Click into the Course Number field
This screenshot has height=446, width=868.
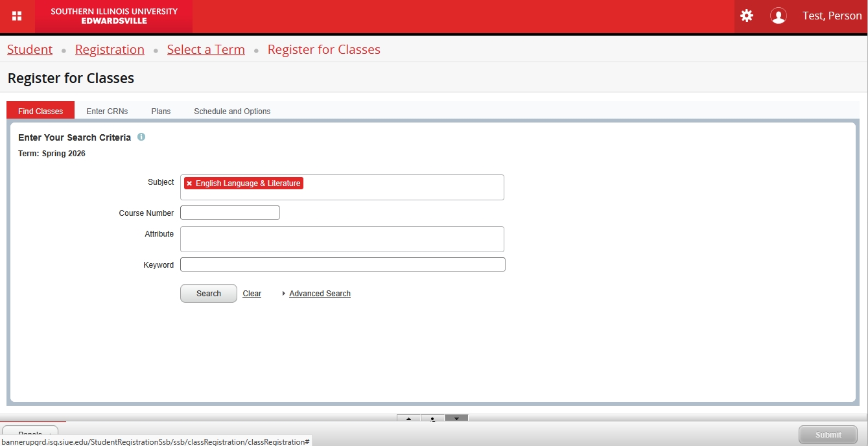point(230,213)
